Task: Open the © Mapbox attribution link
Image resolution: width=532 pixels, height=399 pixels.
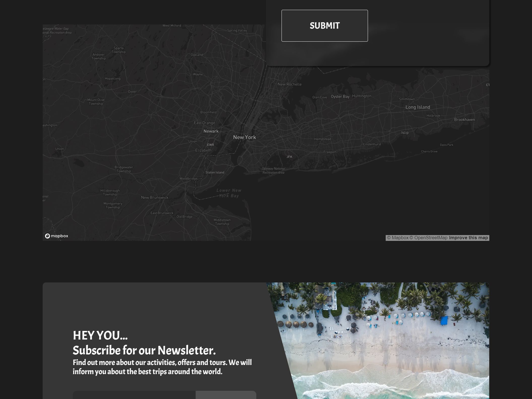Action: [397, 238]
